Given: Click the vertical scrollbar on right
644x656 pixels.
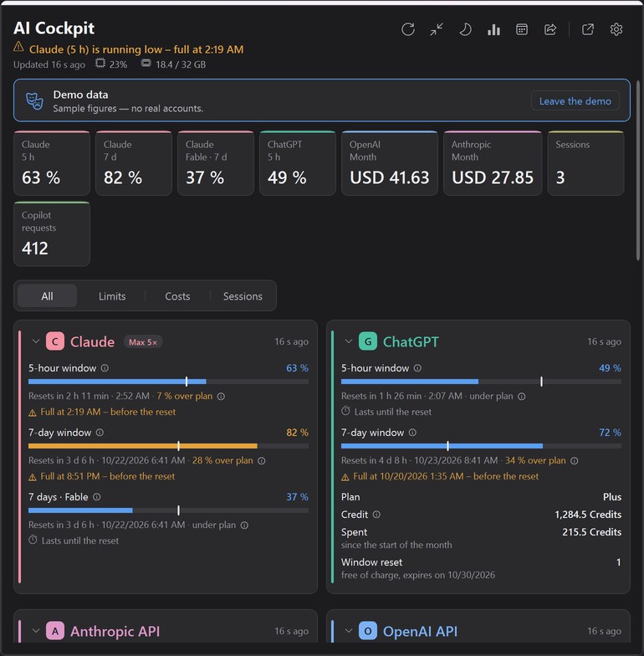Looking at the screenshot, I should coord(638,171).
